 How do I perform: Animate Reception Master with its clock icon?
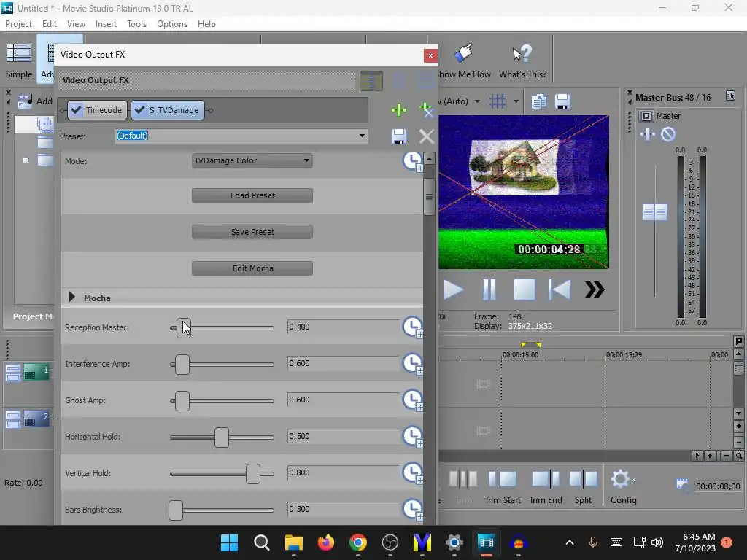(x=413, y=327)
